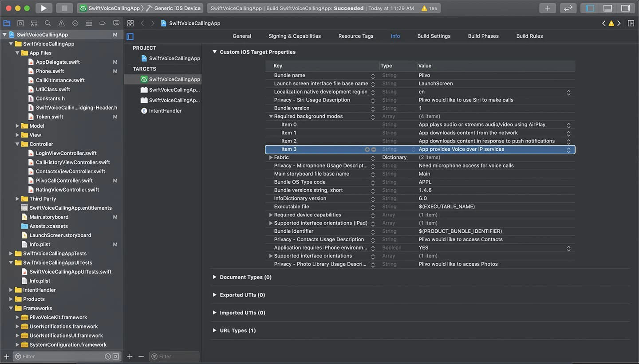Image resolution: width=639 pixels, height=364 pixels.
Task: Select the IntentHandler target
Action: coord(165,111)
